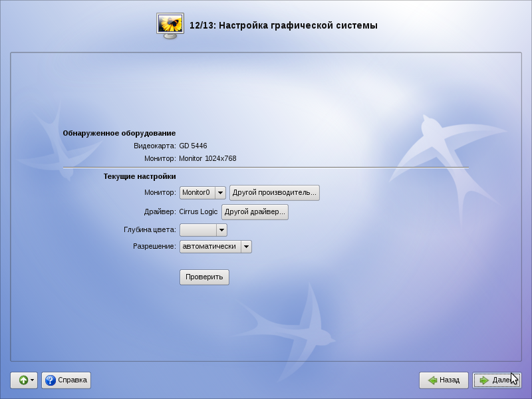Proceed with the Далее button
Viewport: 532px width, 399px height.
pos(496,380)
